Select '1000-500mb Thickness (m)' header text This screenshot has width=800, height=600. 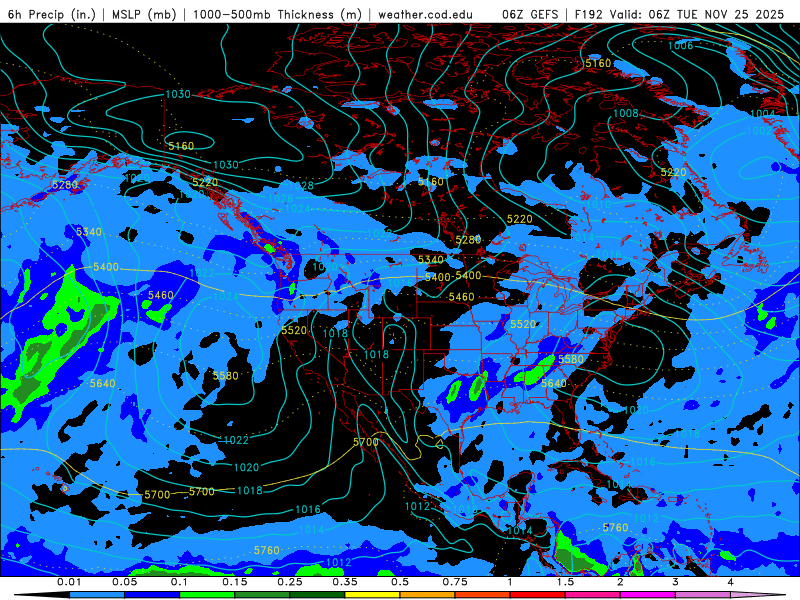click(277, 14)
